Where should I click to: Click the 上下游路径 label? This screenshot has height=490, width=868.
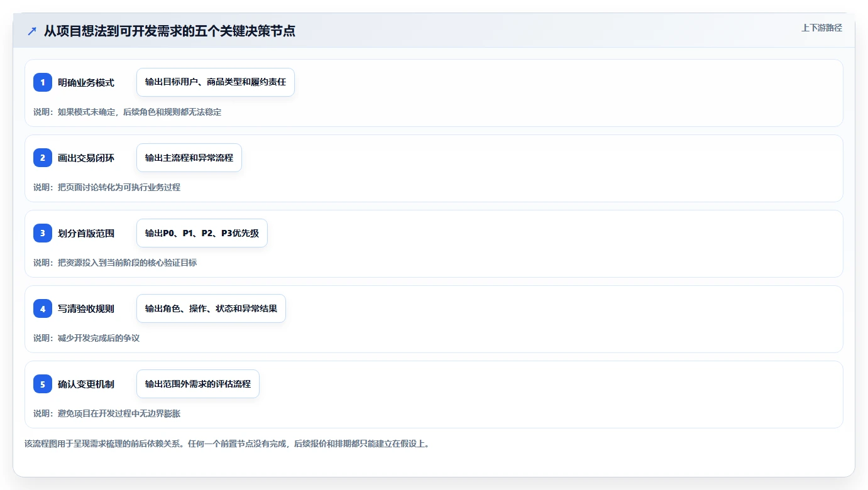click(821, 28)
